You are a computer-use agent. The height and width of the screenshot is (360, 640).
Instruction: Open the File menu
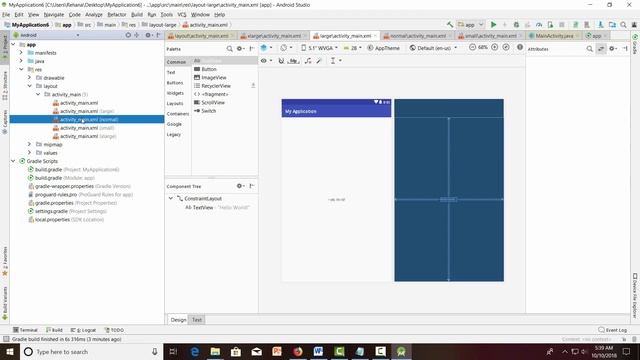pyautogui.click(x=6, y=15)
